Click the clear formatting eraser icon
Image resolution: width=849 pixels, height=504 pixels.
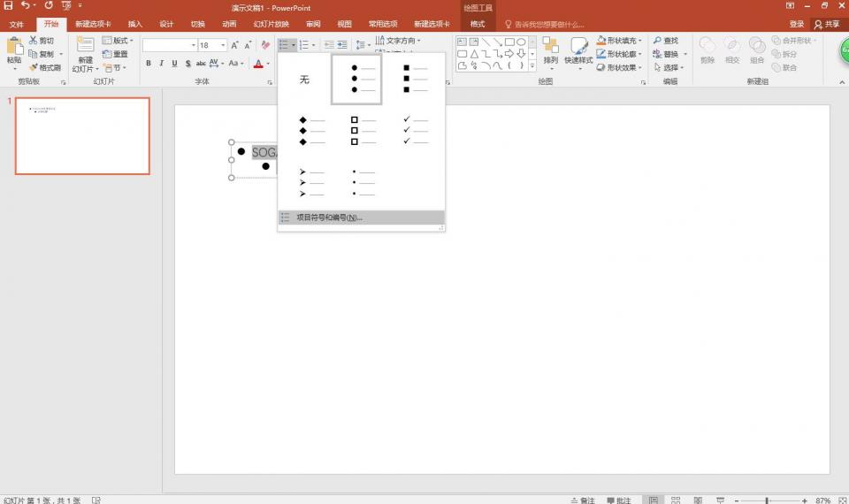pos(264,44)
